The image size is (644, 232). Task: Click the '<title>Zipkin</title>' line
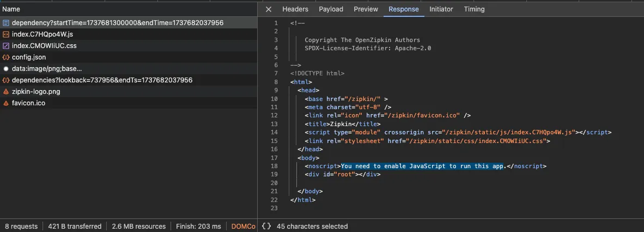[343, 124]
